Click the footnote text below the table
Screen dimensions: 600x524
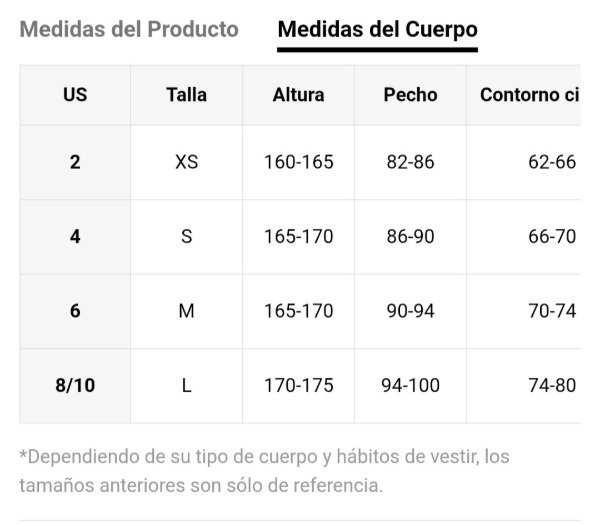264,471
